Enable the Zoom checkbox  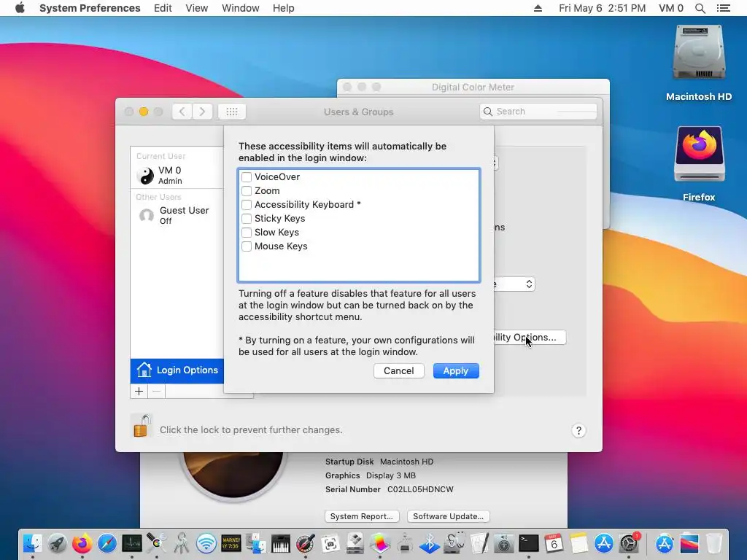tap(247, 191)
